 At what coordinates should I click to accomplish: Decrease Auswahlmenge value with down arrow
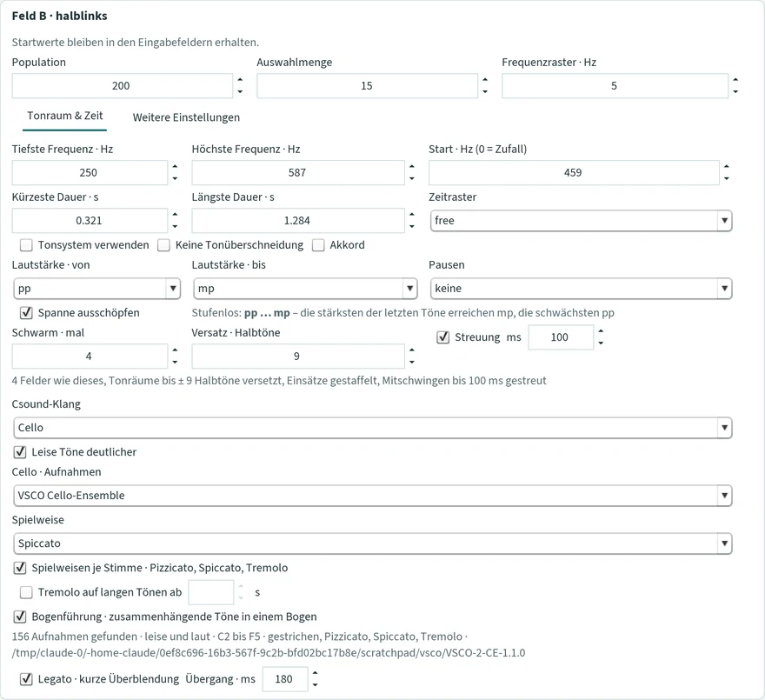pos(485,92)
